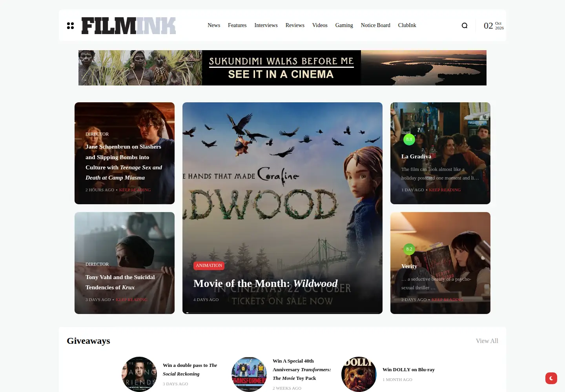Click the slider progress bar under Wildwood
Screen dimensions: 565x392
point(282,313)
